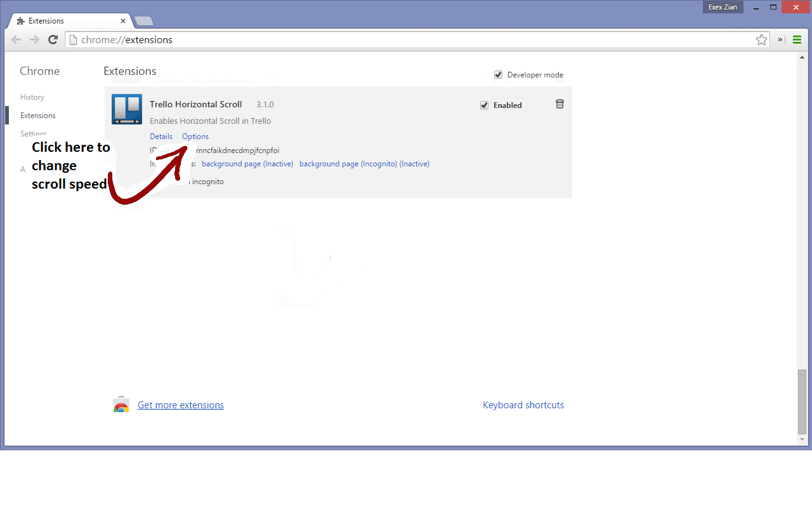Viewport: 812px width, 508px height.
Task: Open the Keyboard shortcuts link
Action: (x=523, y=405)
